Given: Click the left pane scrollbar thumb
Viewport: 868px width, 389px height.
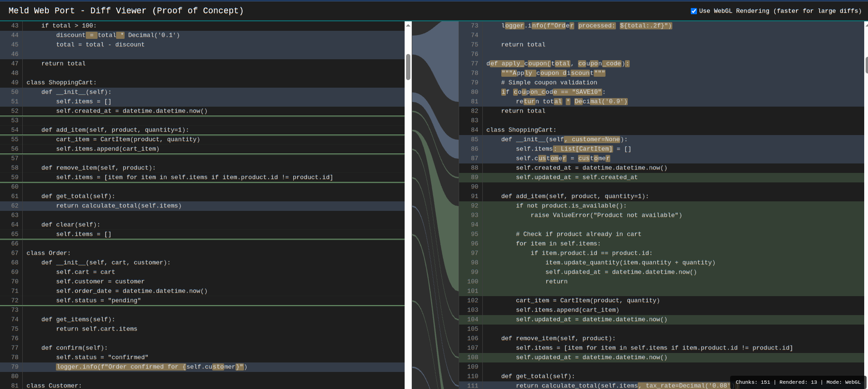Looking at the screenshot, I should point(408,67).
